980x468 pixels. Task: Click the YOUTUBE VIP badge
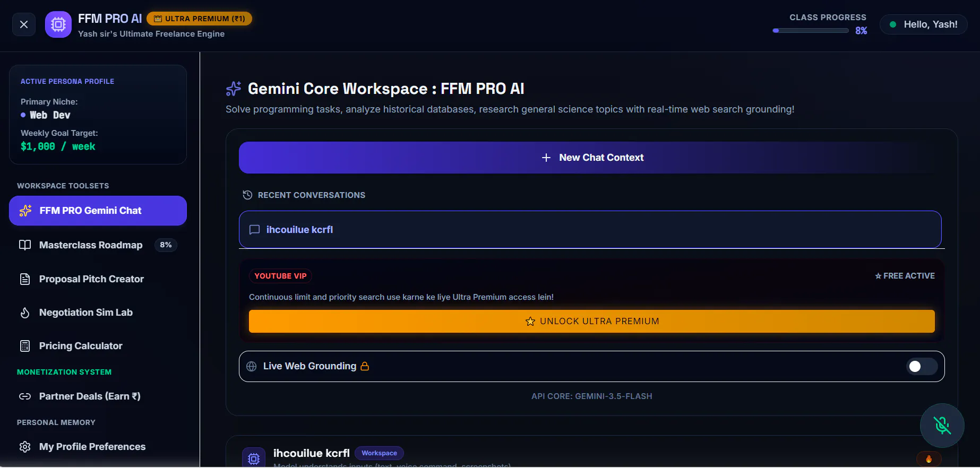(x=280, y=276)
